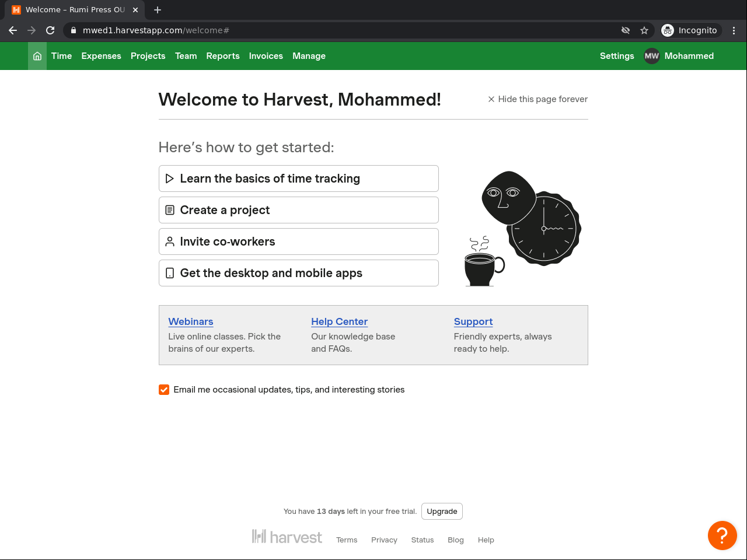The width and height of the screenshot is (747, 560).
Task: Open the Invoices section
Action: click(266, 56)
